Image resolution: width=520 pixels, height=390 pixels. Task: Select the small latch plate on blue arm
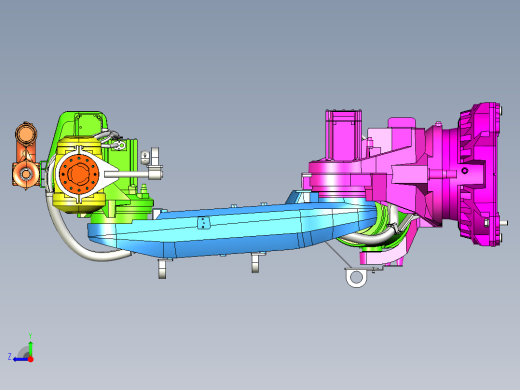pyautogui.click(x=203, y=223)
